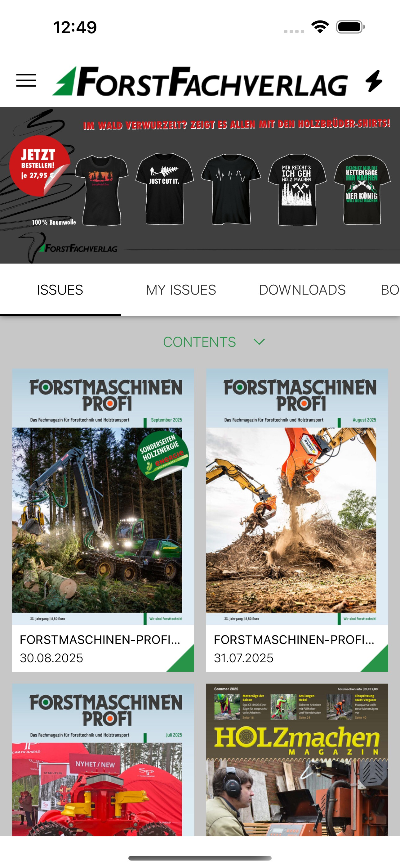This screenshot has width=400, height=868.
Task: Select the heartbeat line shirt
Action: [x=231, y=189]
